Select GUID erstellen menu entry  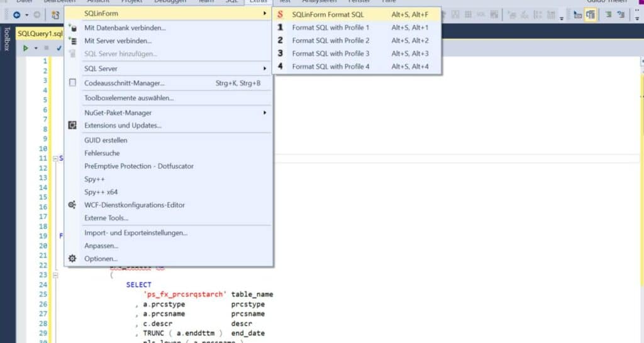click(169, 140)
